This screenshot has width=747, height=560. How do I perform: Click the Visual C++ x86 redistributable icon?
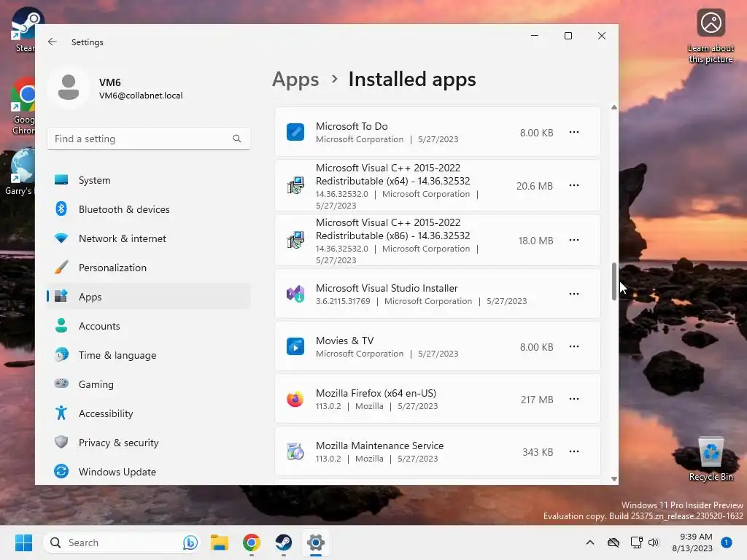click(x=295, y=240)
